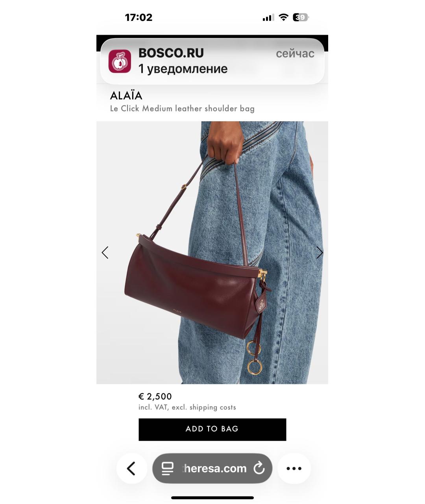Tap the battery indicator in status bar

point(301,17)
